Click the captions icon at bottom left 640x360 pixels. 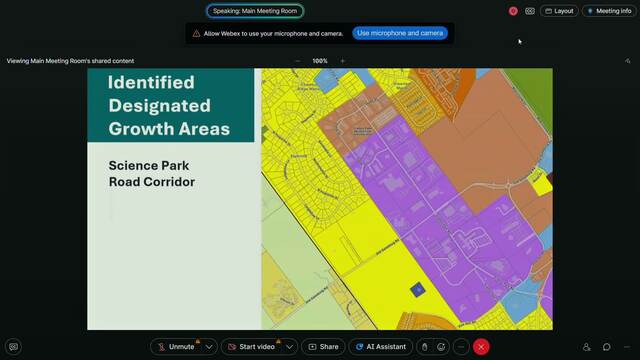point(13,347)
